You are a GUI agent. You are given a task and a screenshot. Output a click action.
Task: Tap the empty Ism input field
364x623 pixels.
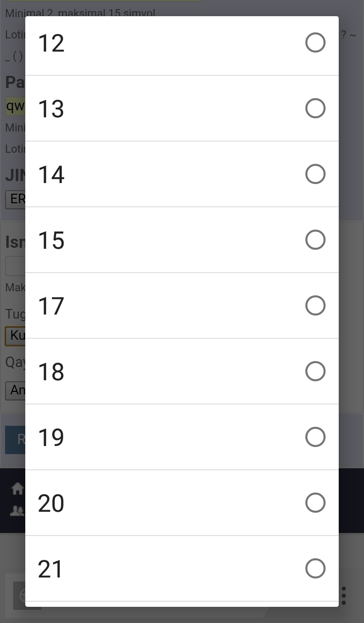tap(15, 266)
